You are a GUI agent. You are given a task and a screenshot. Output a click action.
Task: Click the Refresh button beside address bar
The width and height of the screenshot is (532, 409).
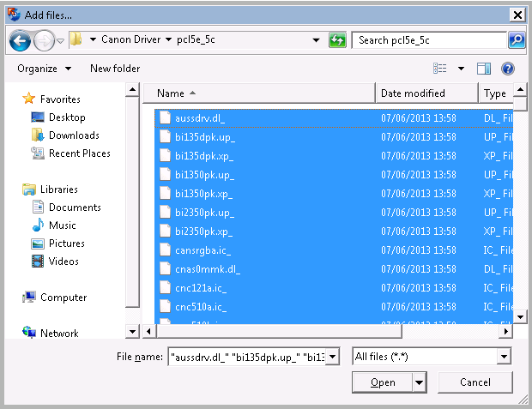tap(338, 40)
